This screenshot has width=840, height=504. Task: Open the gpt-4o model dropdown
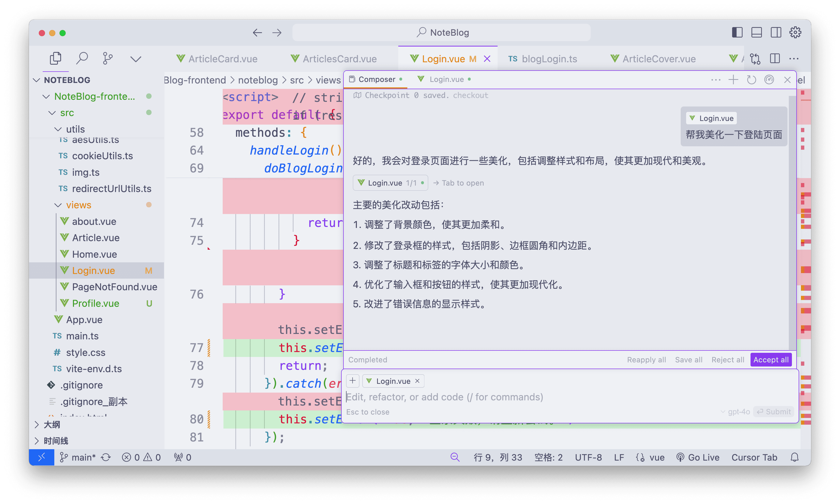[x=735, y=412]
